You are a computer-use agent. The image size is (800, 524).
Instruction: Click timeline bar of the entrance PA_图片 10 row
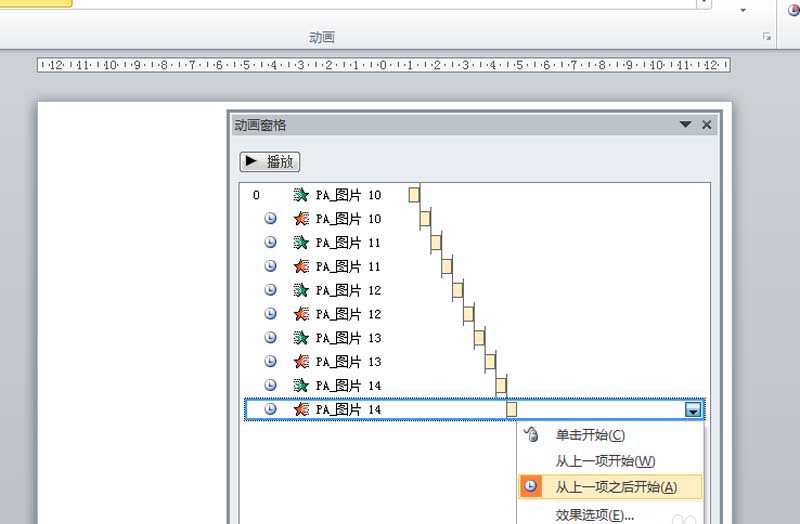(414, 195)
